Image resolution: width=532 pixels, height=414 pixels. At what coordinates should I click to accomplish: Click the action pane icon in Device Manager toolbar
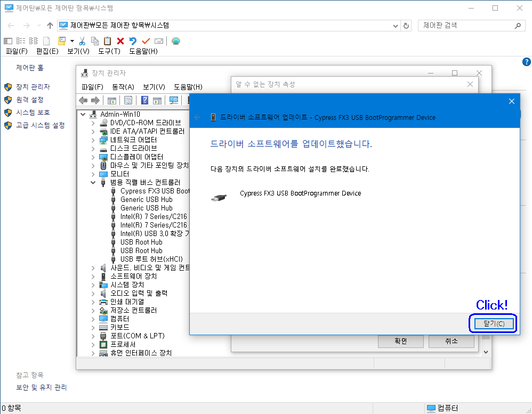(157, 100)
